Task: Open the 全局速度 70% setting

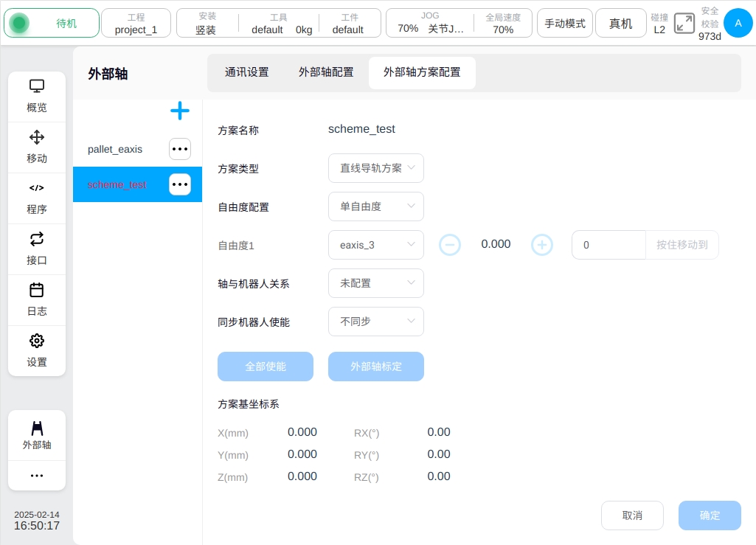Action: [x=503, y=23]
